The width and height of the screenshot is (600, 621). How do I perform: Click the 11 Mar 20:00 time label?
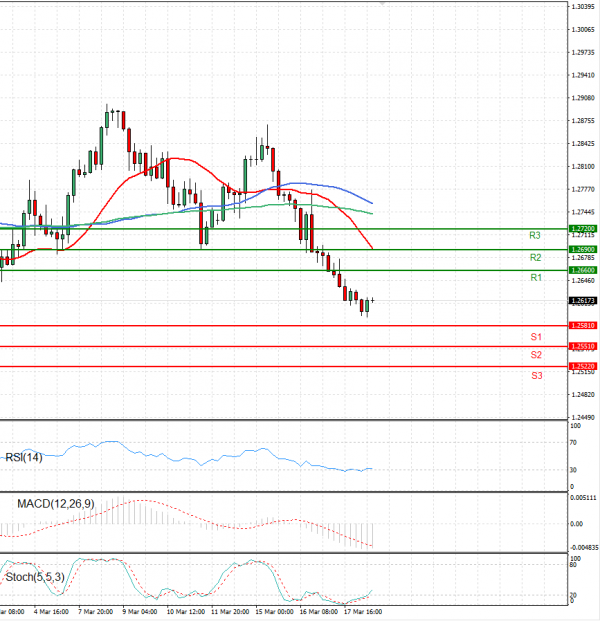click(x=230, y=612)
